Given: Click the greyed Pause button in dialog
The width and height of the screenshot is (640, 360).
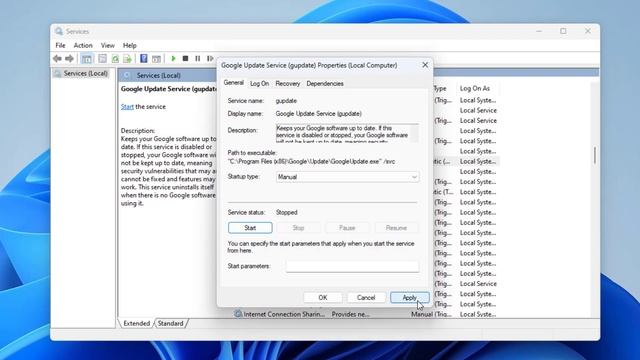Looking at the screenshot, I should [x=347, y=228].
